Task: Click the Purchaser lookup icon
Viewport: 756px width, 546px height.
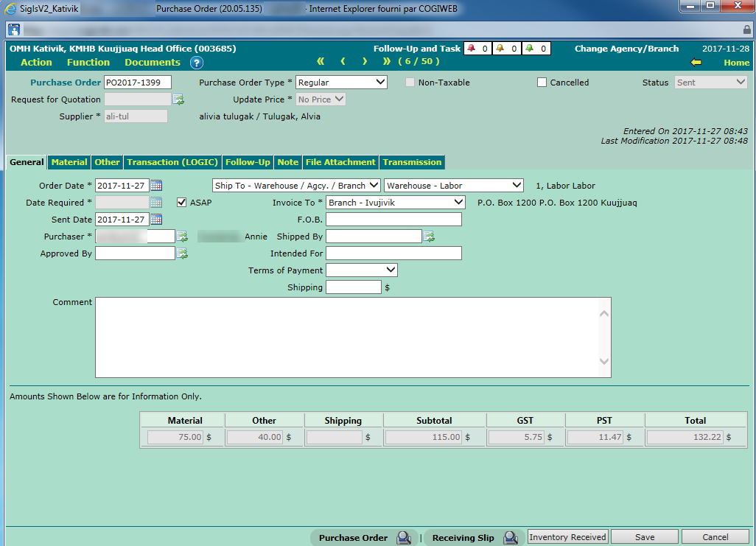Action: tap(182, 237)
